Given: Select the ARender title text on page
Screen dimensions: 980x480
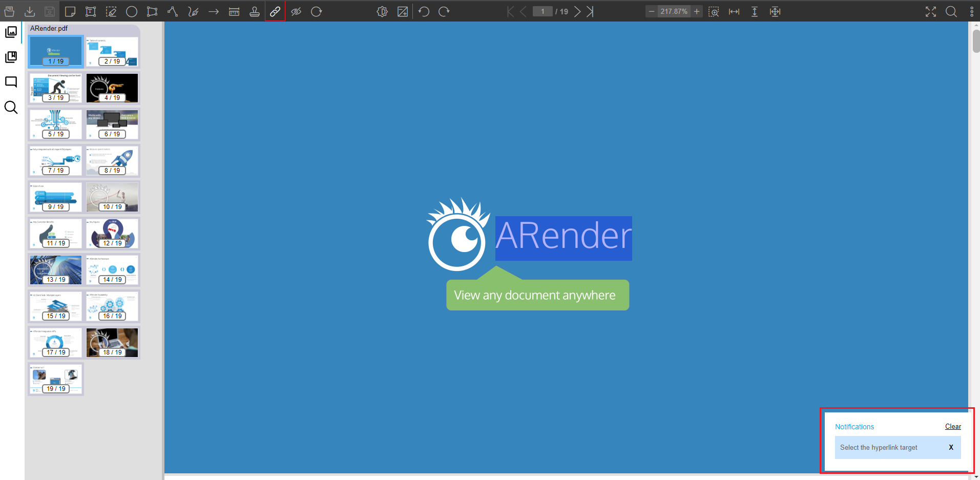Looking at the screenshot, I should 564,238.
